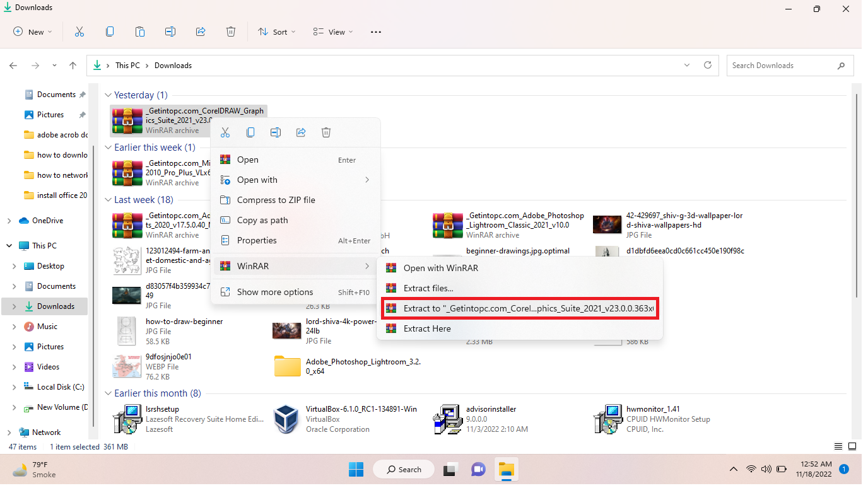Image resolution: width=868 pixels, height=493 pixels.
Task: Click the Share icon in the top toolbar
Action: pos(201,32)
